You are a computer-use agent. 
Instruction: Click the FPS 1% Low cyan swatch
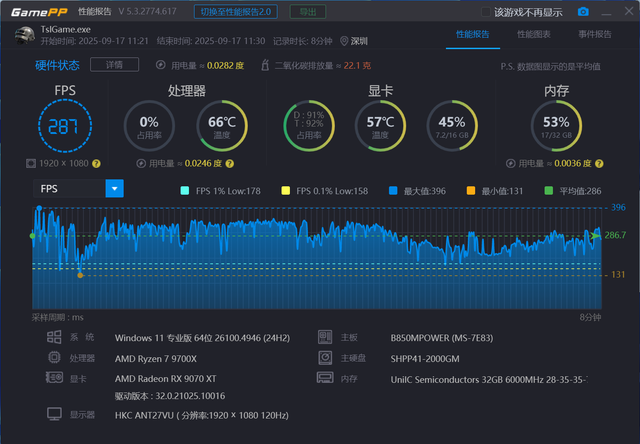(x=185, y=191)
